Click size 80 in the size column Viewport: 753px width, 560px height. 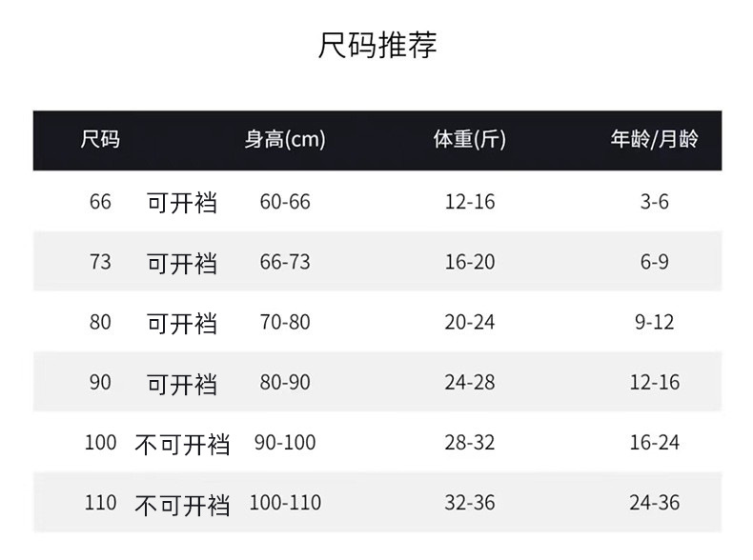click(x=100, y=322)
